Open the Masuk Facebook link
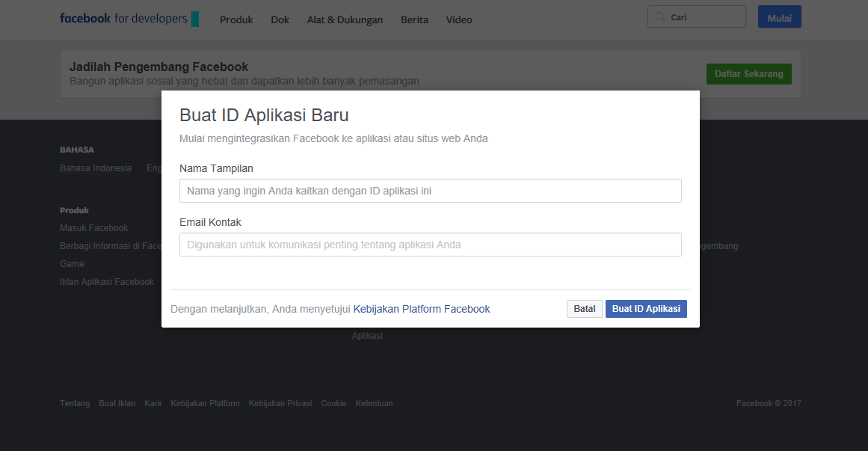 (x=94, y=227)
